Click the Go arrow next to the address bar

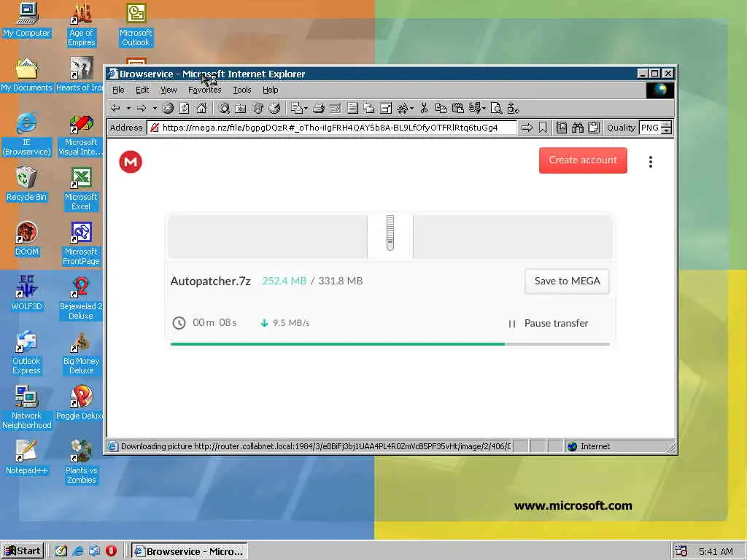[x=527, y=128]
